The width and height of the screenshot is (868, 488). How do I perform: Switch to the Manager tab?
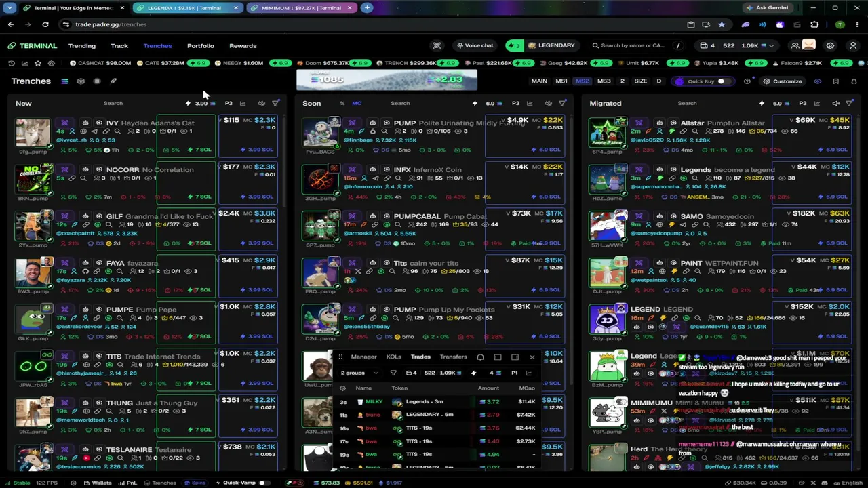click(363, 357)
